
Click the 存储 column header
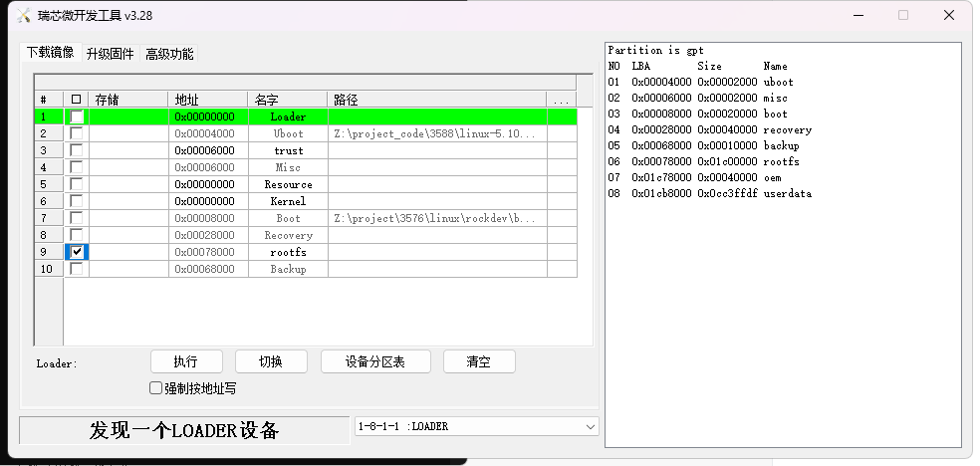[x=128, y=100]
